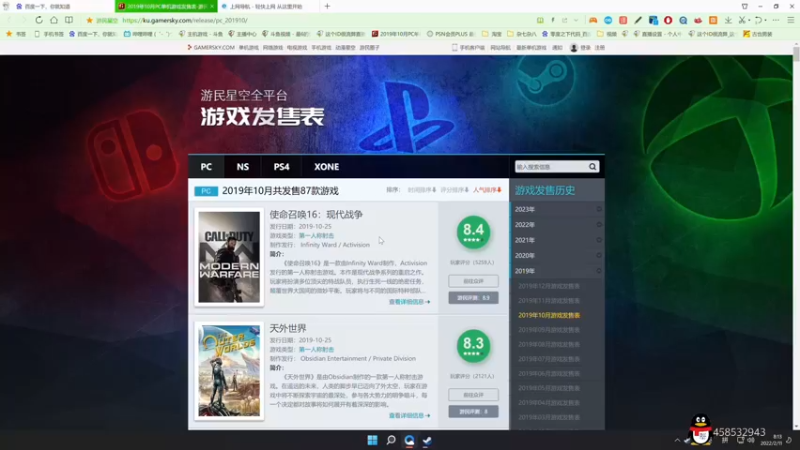This screenshot has width=800, height=450.
Task: Switch to the PS4 platform tab
Action: [x=281, y=167]
